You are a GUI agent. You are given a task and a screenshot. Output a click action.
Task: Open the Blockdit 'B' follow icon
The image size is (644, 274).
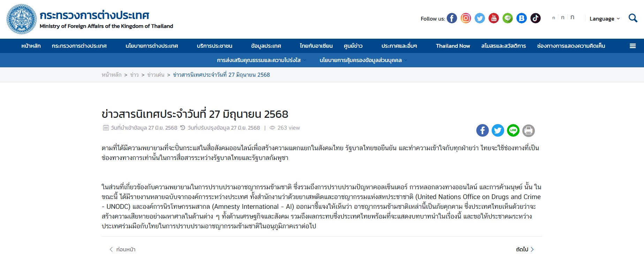522,18
